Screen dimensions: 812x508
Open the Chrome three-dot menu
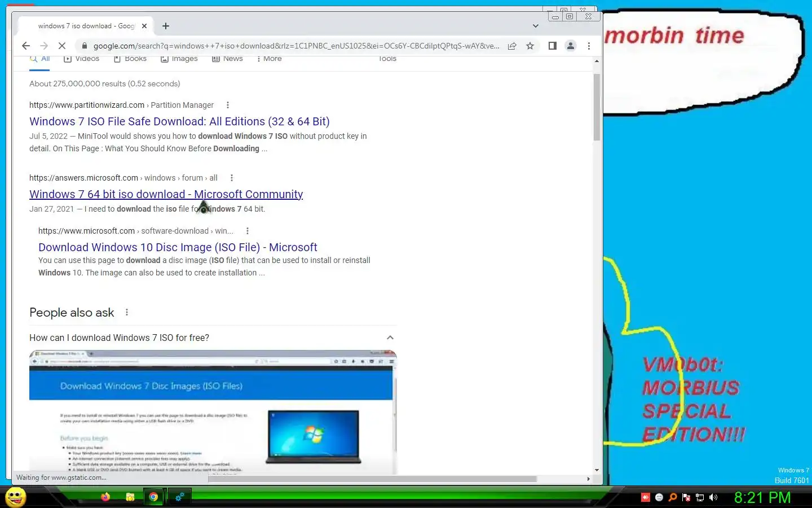pos(589,46)
